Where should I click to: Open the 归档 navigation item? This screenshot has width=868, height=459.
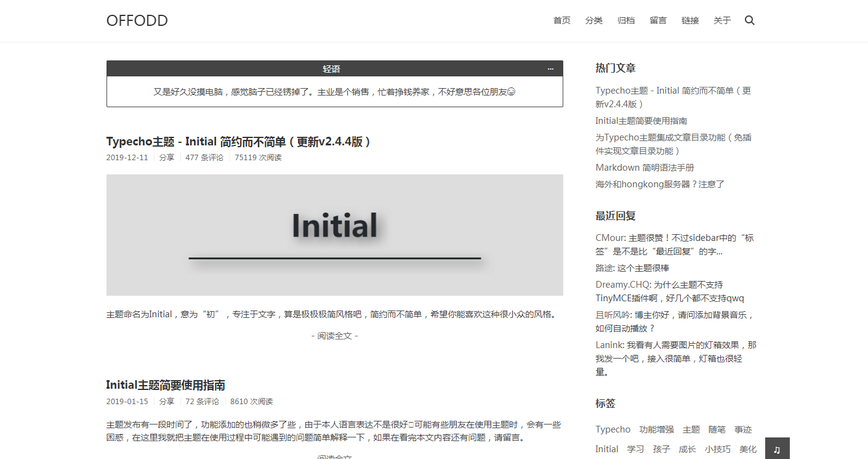coord(626,20)
